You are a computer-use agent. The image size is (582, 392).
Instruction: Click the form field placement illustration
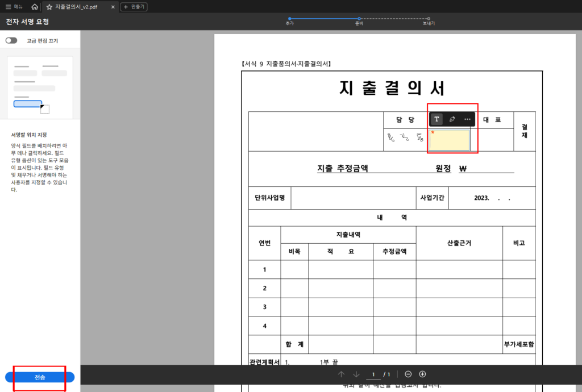[x=40, y=87]
